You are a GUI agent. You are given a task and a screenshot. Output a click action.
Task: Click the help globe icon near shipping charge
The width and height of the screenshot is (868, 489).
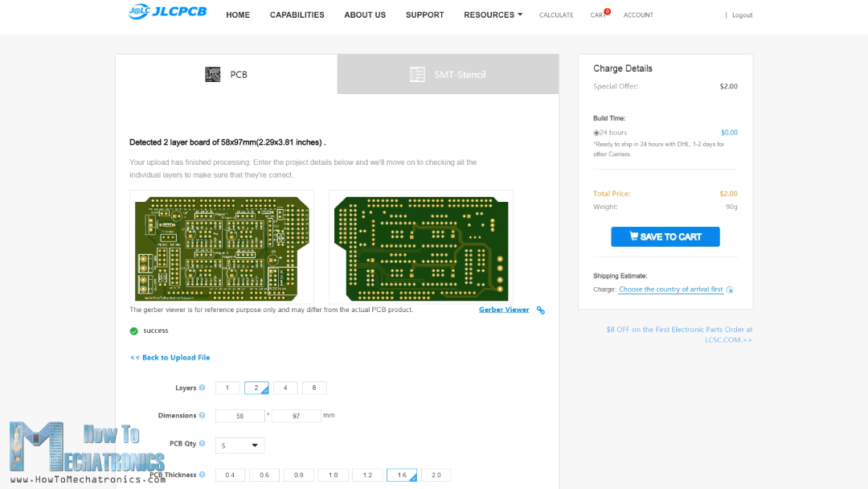pyautogui.click(x=729, y=290)
